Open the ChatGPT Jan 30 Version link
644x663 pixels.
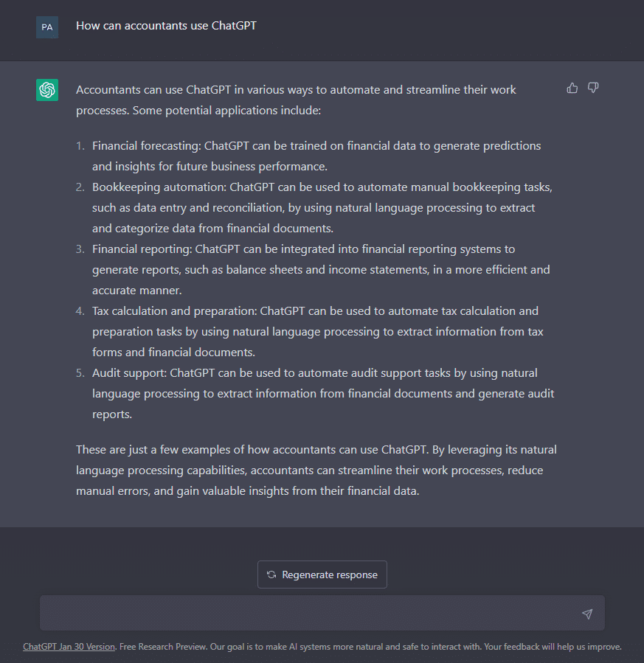pos(69,647)
